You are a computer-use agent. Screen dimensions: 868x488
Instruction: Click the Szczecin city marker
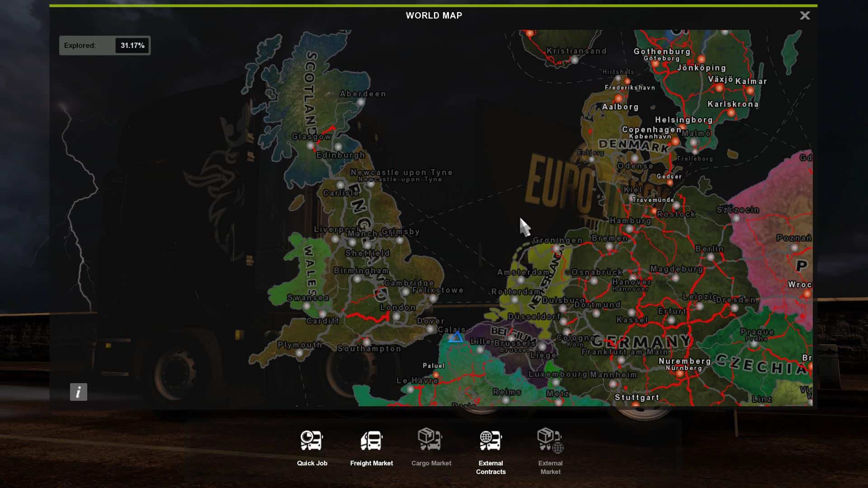(x=736, y=218)
